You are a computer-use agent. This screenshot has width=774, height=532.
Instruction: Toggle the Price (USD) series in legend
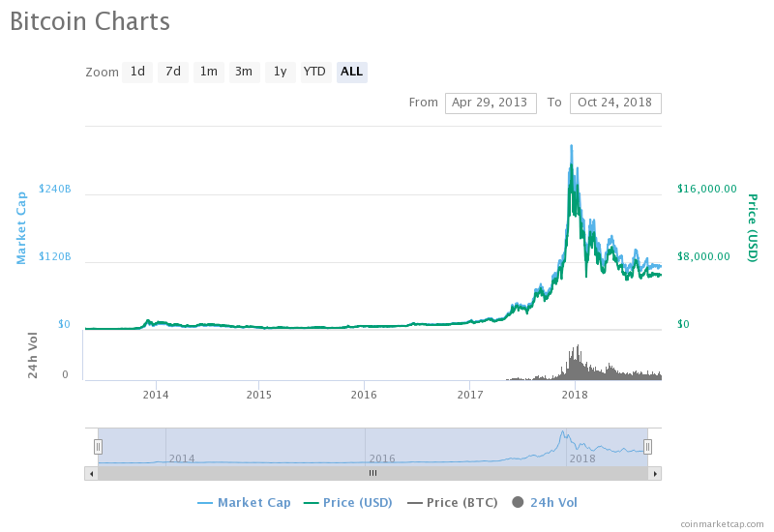click(348, 503)
